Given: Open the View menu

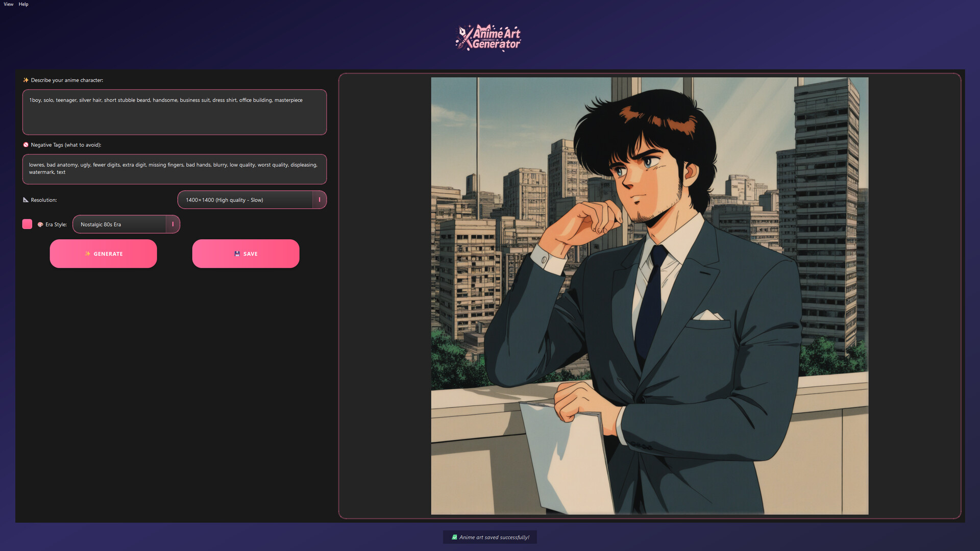Looking at the screenshot, I should click(x=8, y=4).
